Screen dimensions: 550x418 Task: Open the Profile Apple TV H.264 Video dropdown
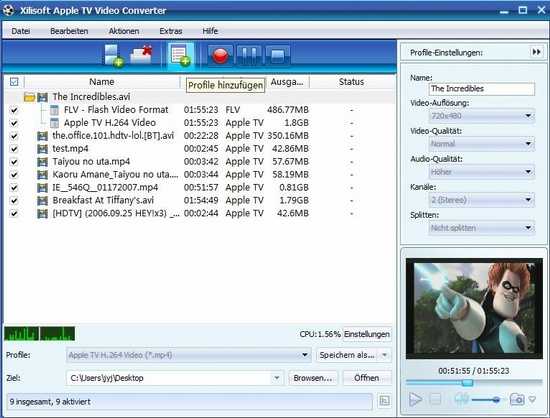189,355
